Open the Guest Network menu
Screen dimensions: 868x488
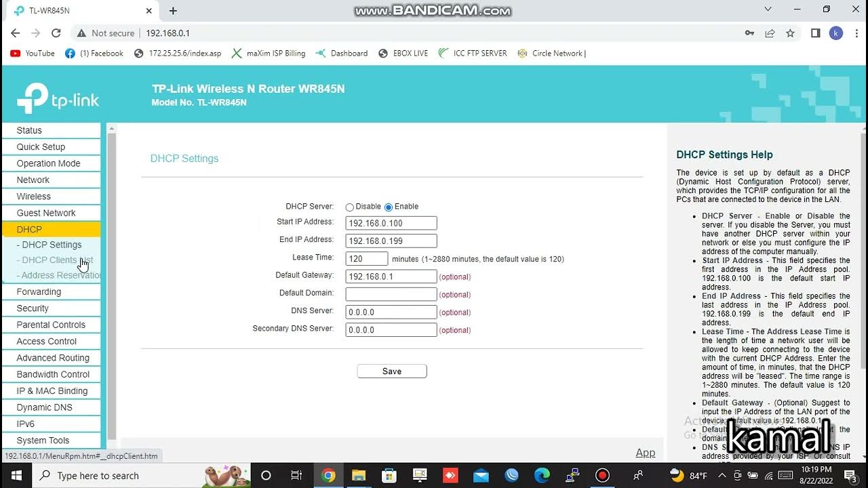point(51,213)
